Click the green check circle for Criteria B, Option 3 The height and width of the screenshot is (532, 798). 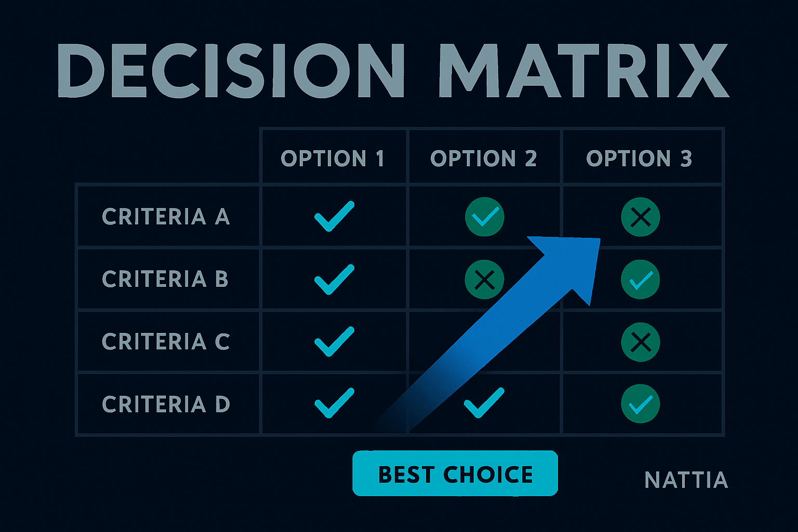tap(640, 280)
